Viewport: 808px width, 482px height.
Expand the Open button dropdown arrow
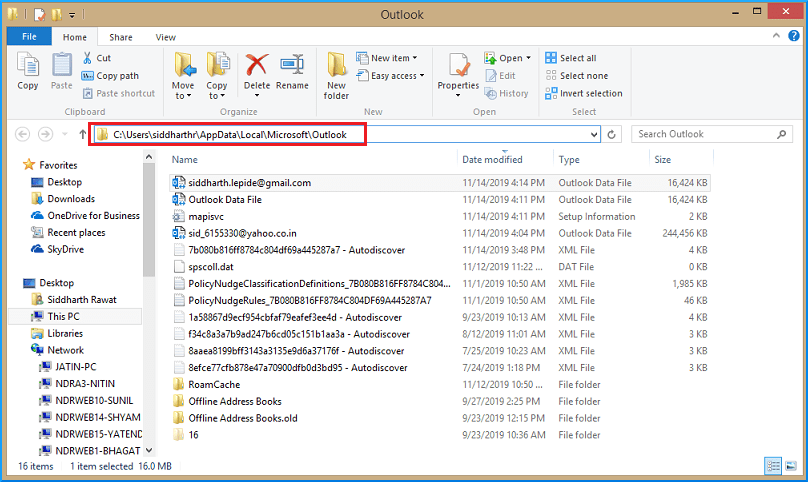pos(528,58)
